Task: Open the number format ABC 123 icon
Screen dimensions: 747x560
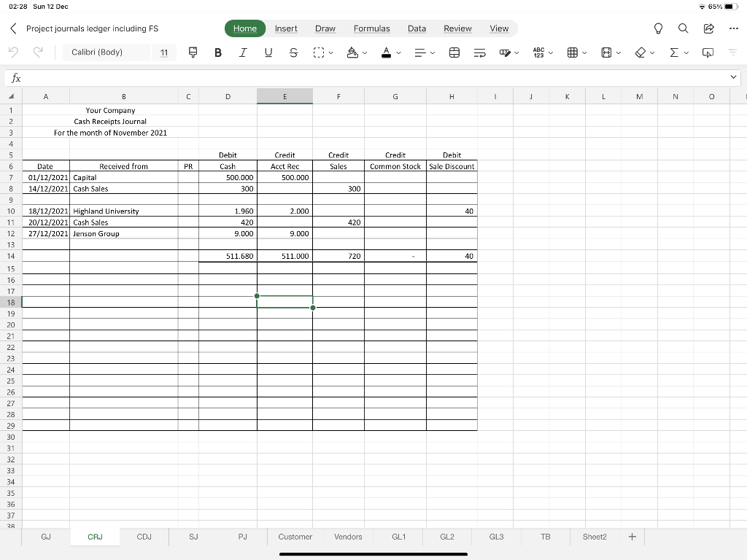Action: [x=539, y=52]
